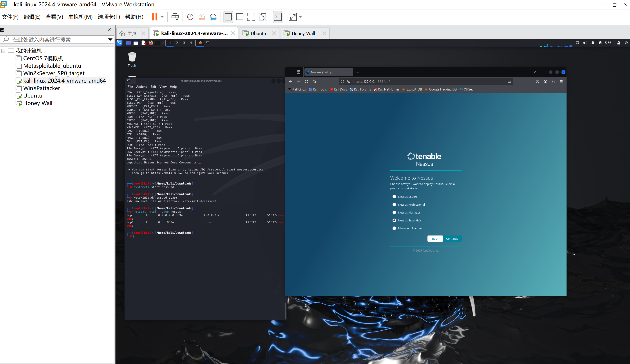The height and width of the screenshot is (364, 630).
Task: Open the Exploit-DB bookmark
Action: pos(412,89)
